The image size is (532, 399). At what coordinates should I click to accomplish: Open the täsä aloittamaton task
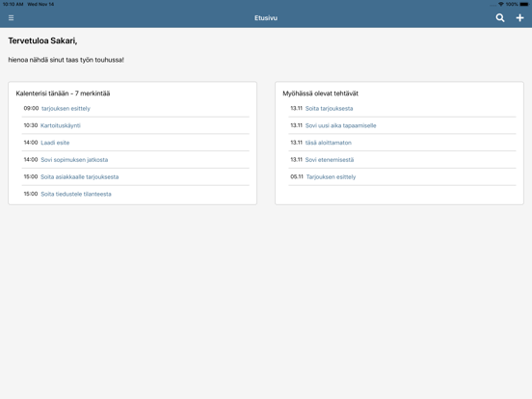click(329, 143)
